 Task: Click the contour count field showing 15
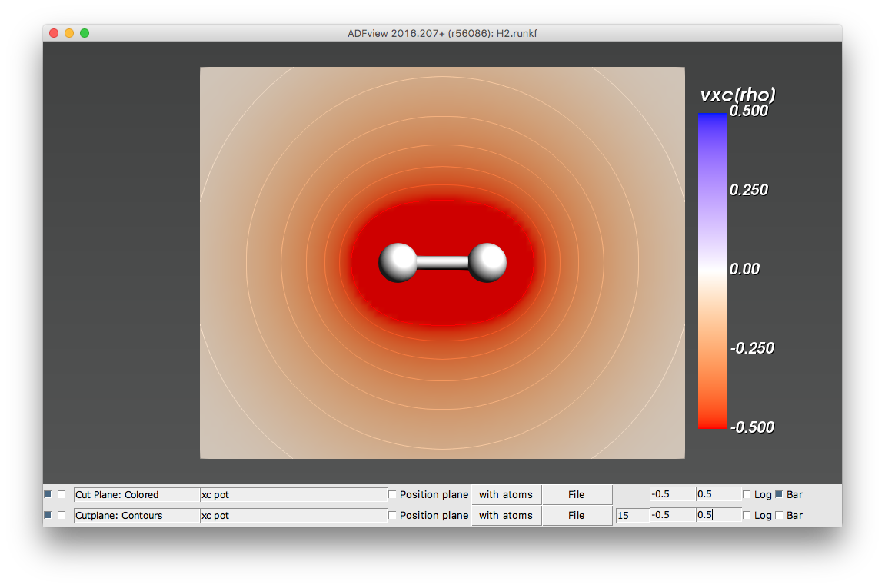tap(631, 515)
